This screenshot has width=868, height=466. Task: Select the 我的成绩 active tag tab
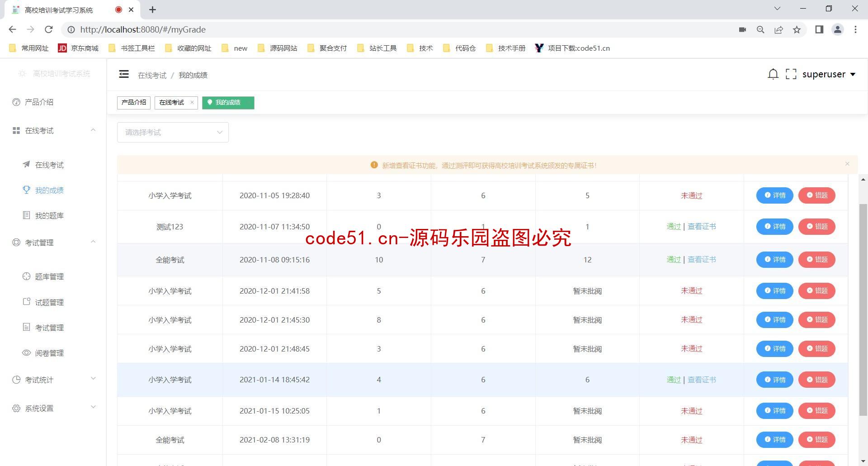[228, 103]
